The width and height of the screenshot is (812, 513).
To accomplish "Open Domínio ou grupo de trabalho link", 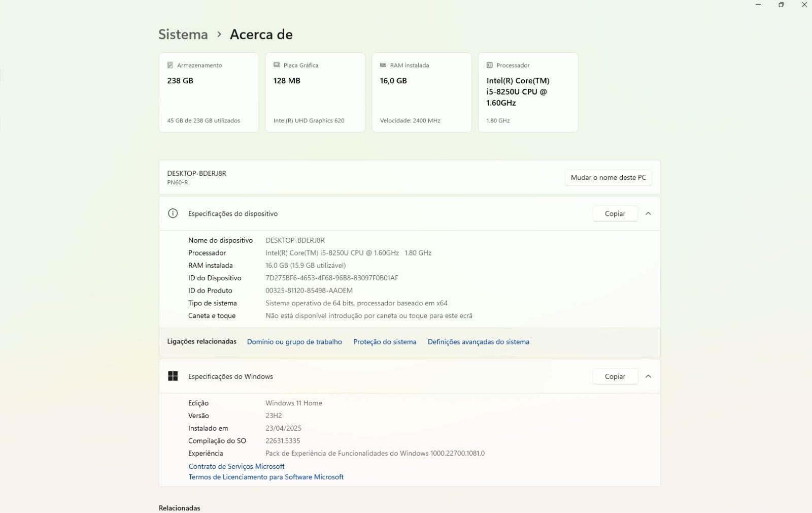I will point(294,342).
